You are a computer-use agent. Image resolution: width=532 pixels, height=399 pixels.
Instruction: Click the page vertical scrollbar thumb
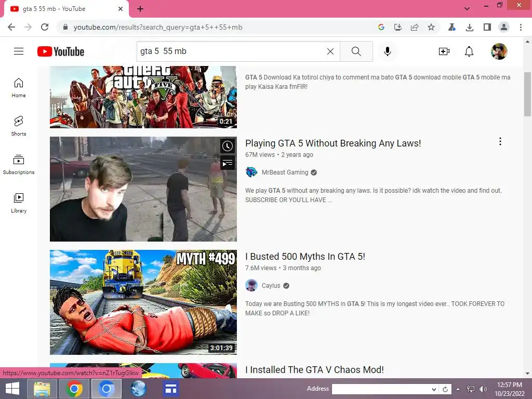(x=527, y=95)
